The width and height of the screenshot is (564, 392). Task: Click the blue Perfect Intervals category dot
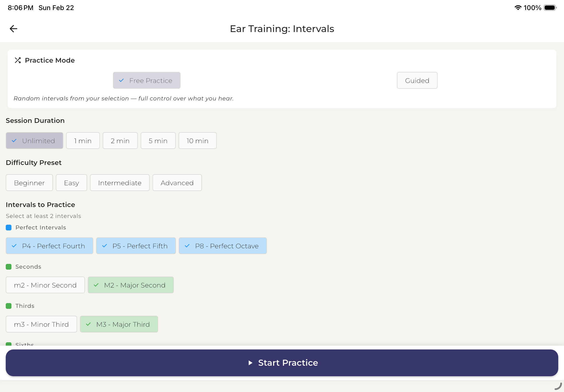[x=9, y=228]
